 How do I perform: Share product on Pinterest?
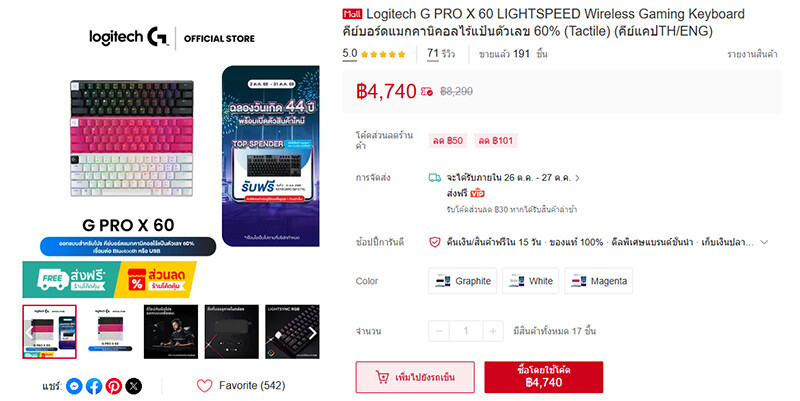pos(114,386)
